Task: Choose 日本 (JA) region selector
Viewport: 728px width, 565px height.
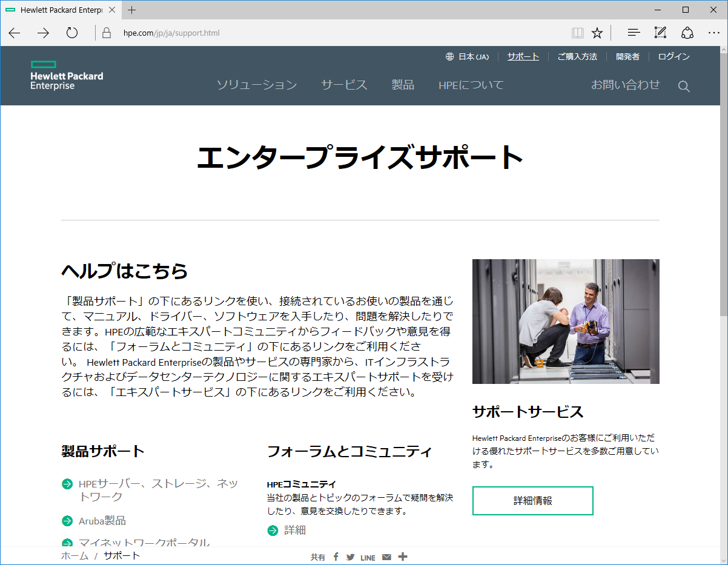Action: tap(473, 57)
